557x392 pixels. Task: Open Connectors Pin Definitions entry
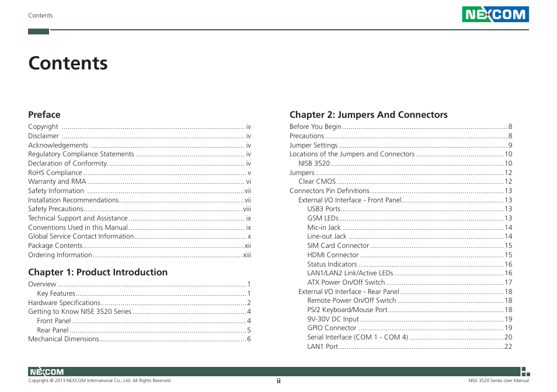(x=401, y=191)
